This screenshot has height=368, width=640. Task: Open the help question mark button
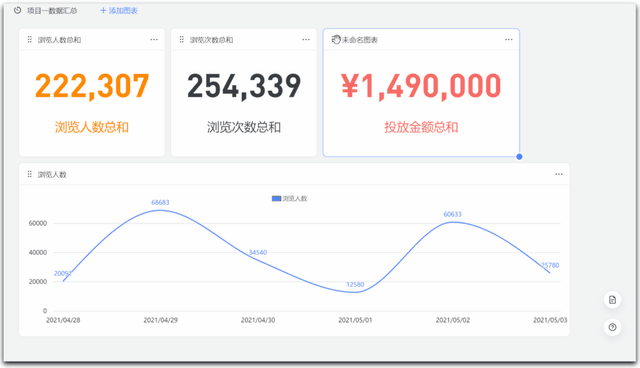(612, 327)
